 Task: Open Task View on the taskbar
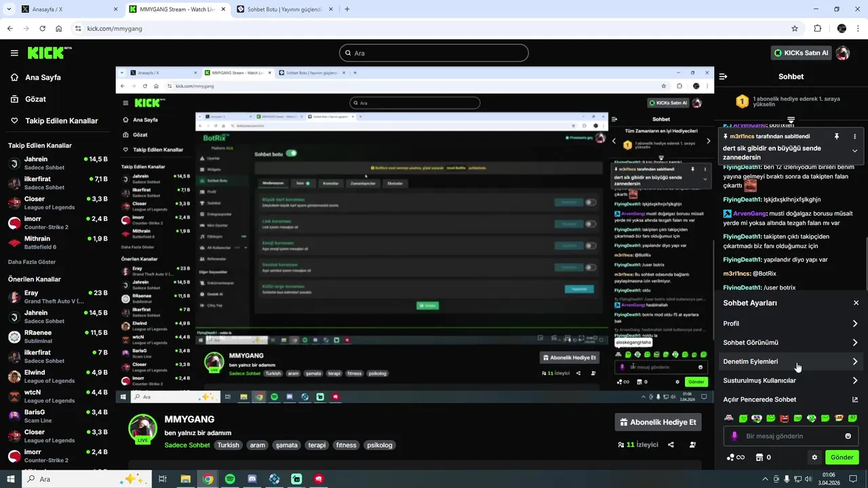(x=163, y=479)
